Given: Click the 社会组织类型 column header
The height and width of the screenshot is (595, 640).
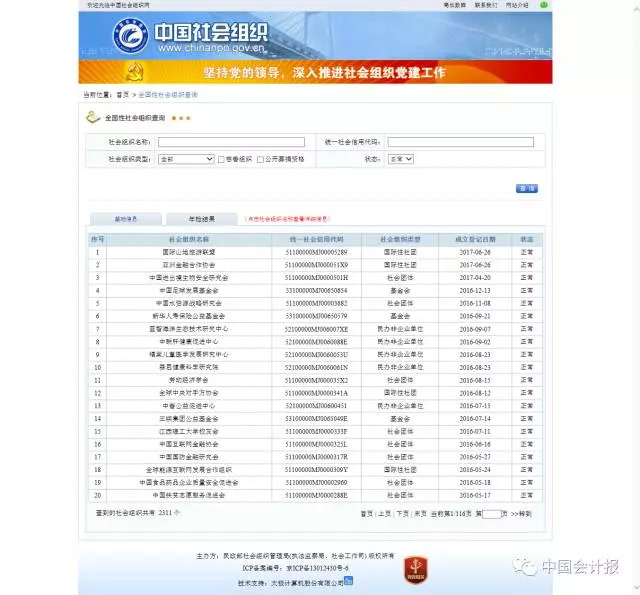Looking at the screenshot, I should click(400, 239).
